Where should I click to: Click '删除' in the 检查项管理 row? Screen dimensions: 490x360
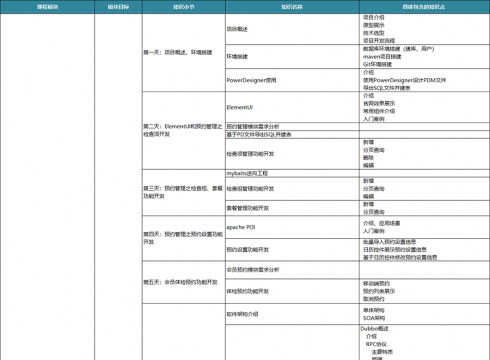368,158
